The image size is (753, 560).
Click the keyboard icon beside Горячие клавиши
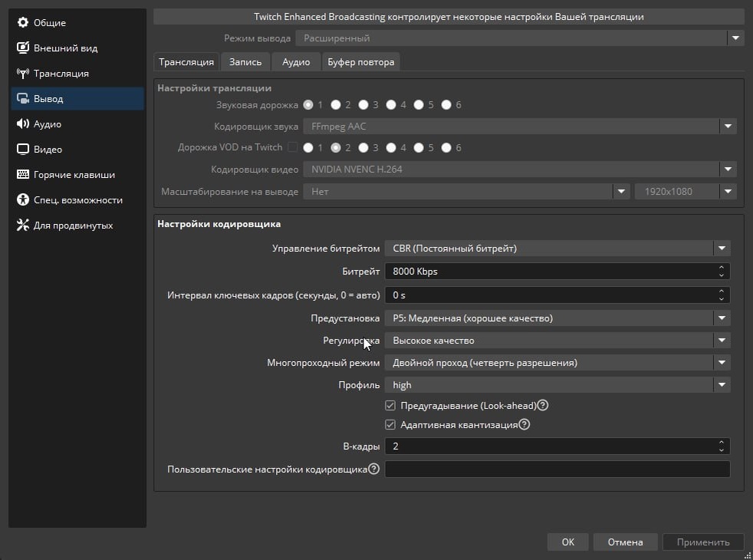pos(22,174)
